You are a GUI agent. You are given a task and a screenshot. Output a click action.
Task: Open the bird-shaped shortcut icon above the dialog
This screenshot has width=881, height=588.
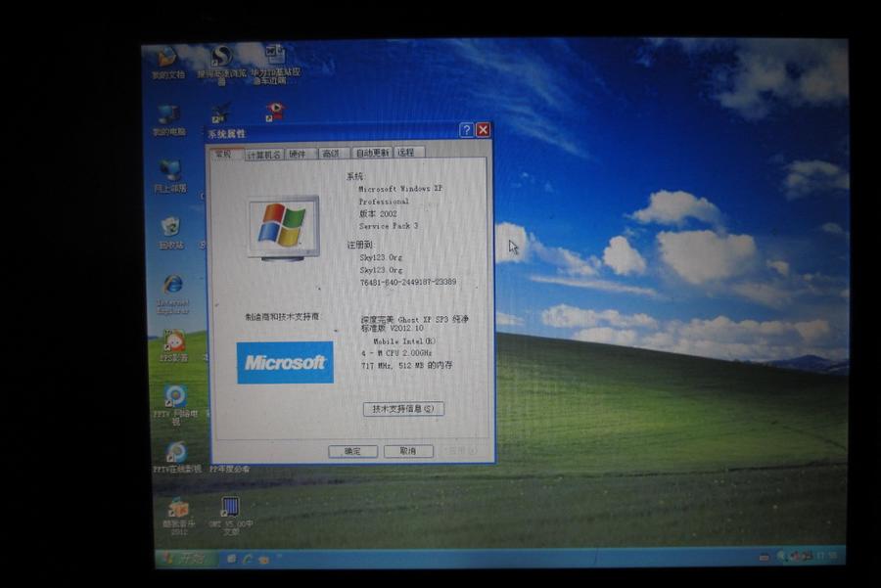pos(220,113)
